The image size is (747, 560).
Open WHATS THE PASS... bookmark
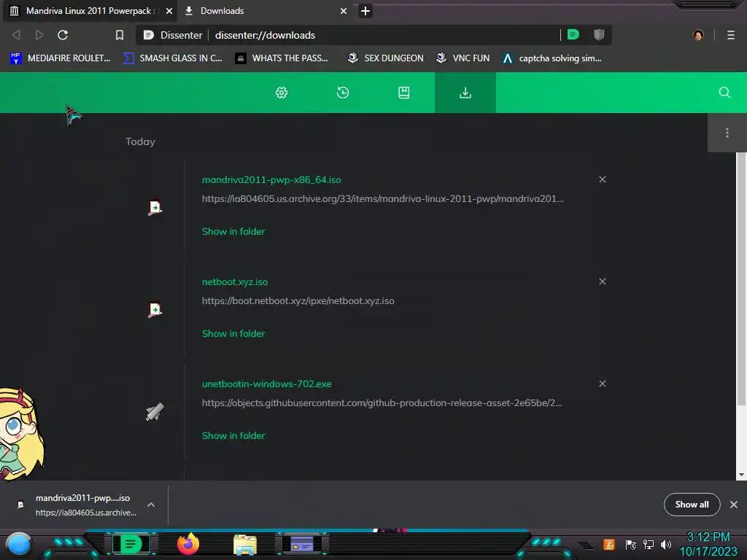point(282,58)
